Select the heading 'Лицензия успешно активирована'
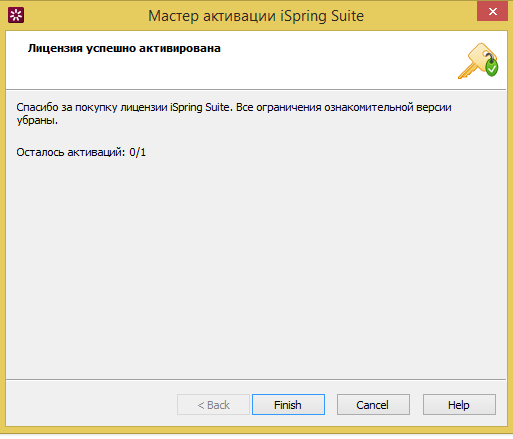This screenshot has height=439, width=513. pos(124,48)
